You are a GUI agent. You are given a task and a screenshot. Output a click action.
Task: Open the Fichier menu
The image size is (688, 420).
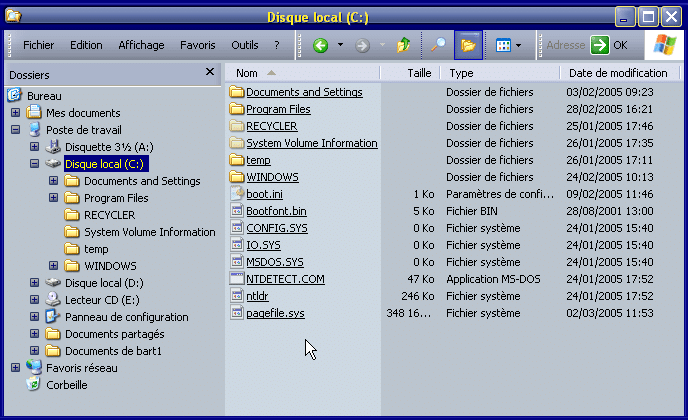coord(39,45)
